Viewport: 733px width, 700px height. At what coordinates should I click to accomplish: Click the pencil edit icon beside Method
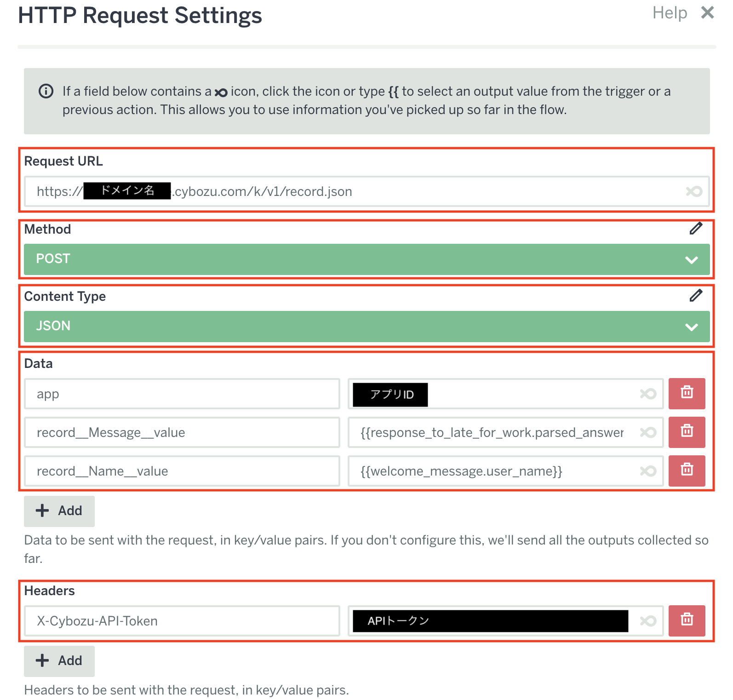click(x=696, y=229)
